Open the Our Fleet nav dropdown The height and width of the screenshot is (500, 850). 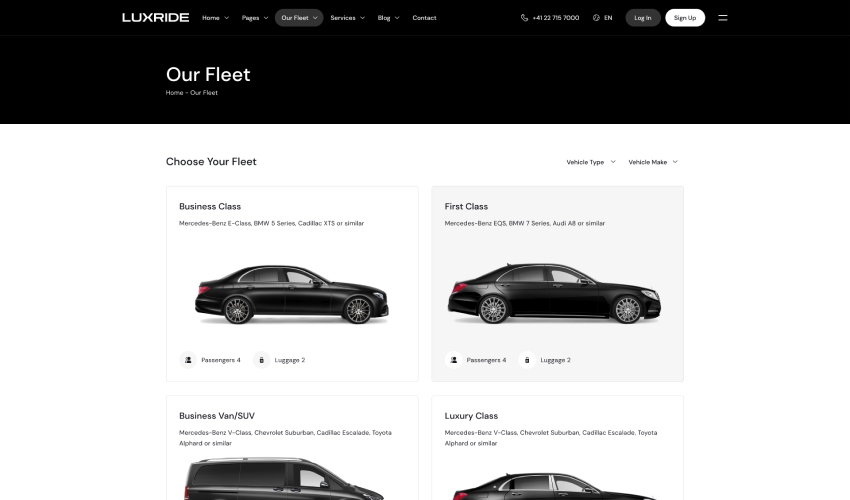coord(299,18)
